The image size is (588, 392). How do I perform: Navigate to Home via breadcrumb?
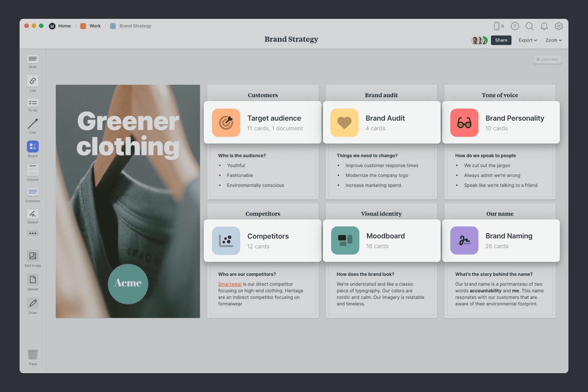[x=64, y=26]
